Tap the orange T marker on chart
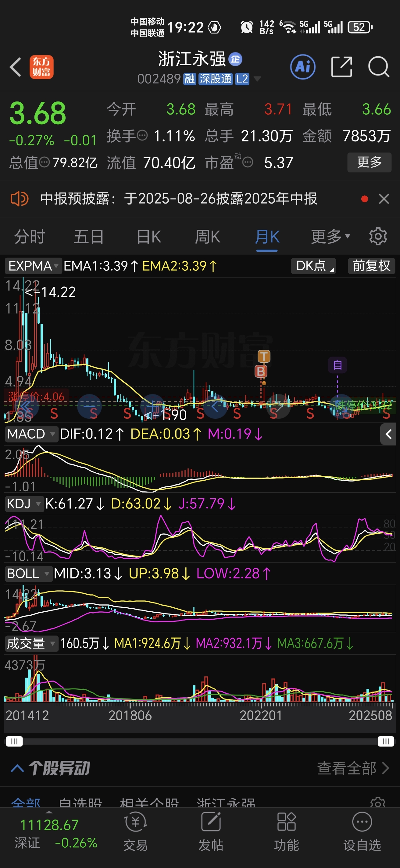The height and width of the screenshot is (868, 400). [264, 356]
